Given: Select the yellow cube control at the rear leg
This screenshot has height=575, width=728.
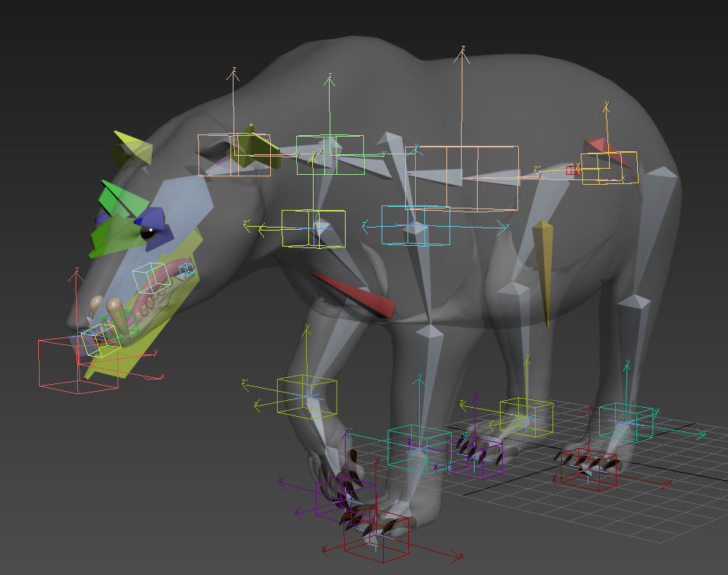Looking at the screenshot, I should click(x=527, y=417).
